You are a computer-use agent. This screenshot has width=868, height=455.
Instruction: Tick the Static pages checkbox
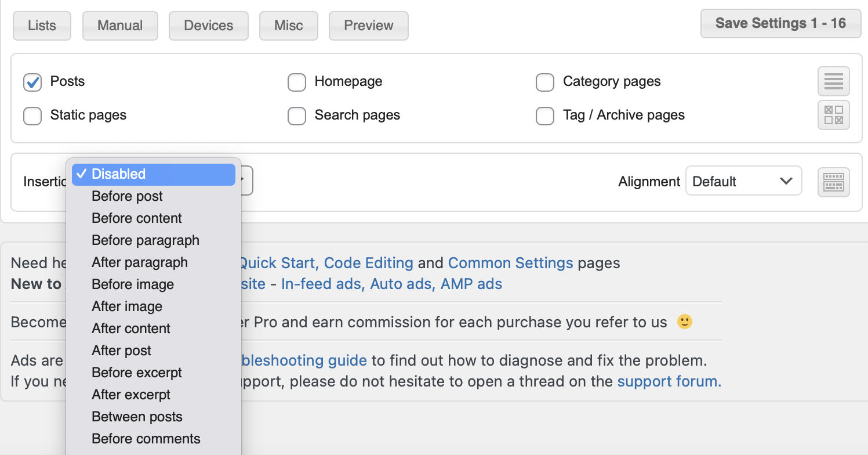[32, 116]
